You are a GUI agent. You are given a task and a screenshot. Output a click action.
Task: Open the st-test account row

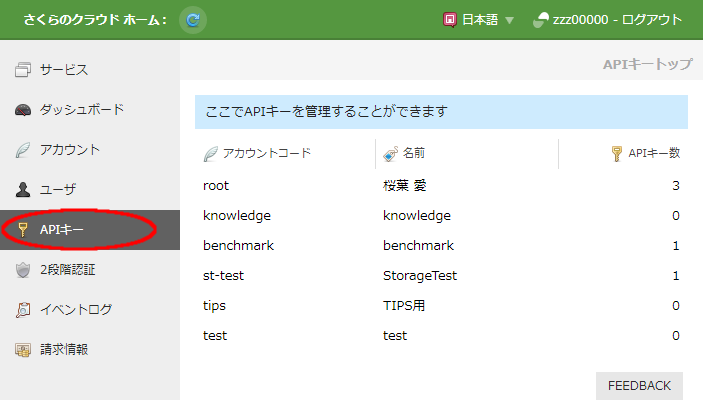[x=224, y=276]
